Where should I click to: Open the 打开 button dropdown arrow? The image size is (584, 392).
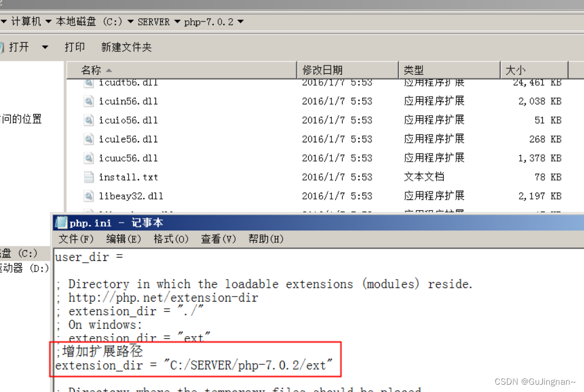pyautogui.click(x=45, y=47)
